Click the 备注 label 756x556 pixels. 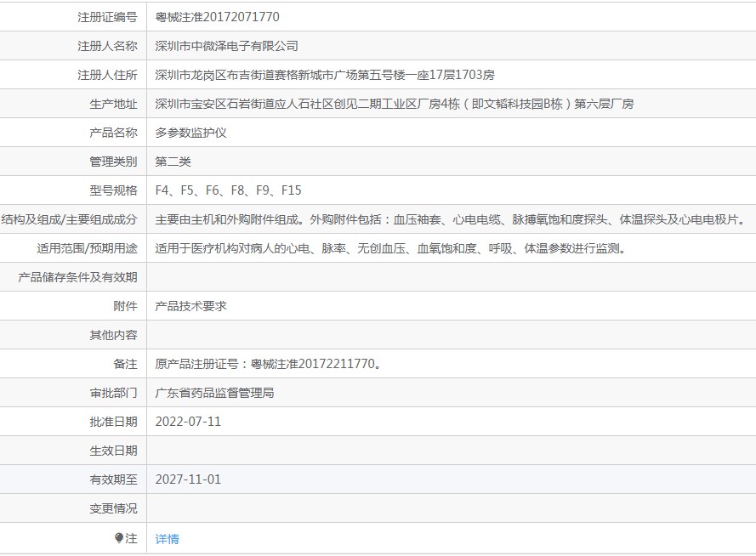point(125,364)
